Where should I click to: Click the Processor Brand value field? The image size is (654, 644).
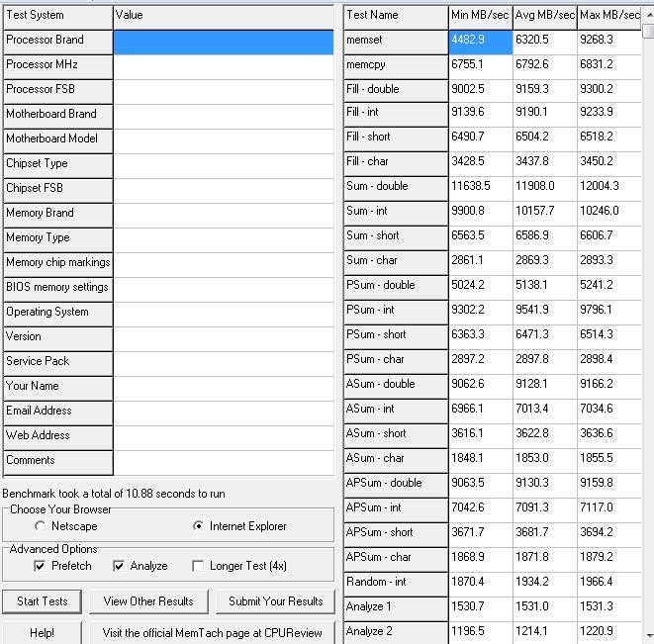pos(224,43)
